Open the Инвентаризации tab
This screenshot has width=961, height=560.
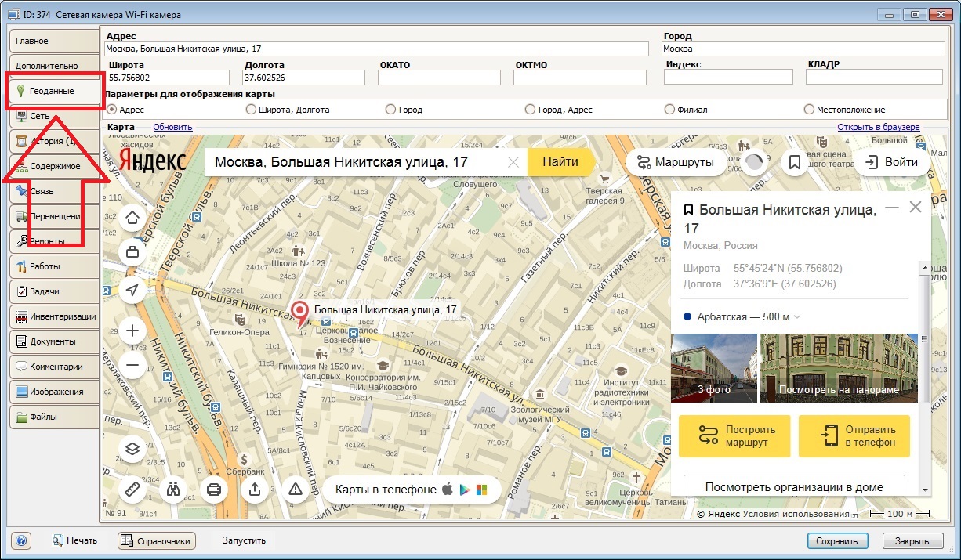click(54, 316)
